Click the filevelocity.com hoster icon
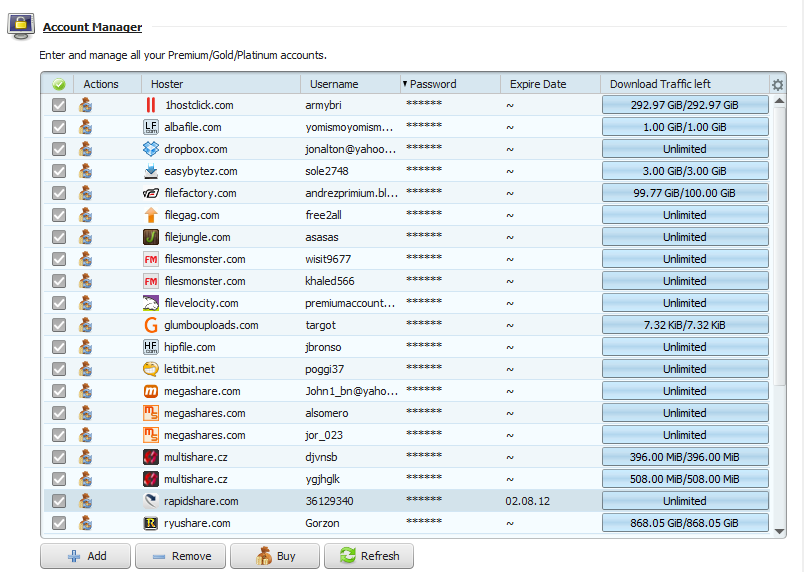Viewport: 804px width, 572px height. [x=151, y=303]
